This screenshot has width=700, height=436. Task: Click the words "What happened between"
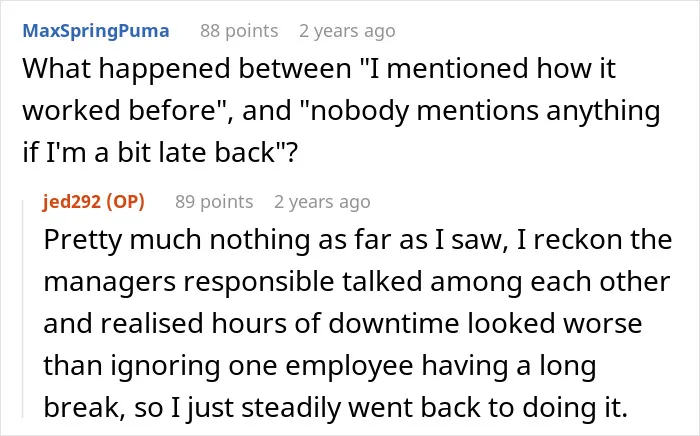click(x=187, y=70)
